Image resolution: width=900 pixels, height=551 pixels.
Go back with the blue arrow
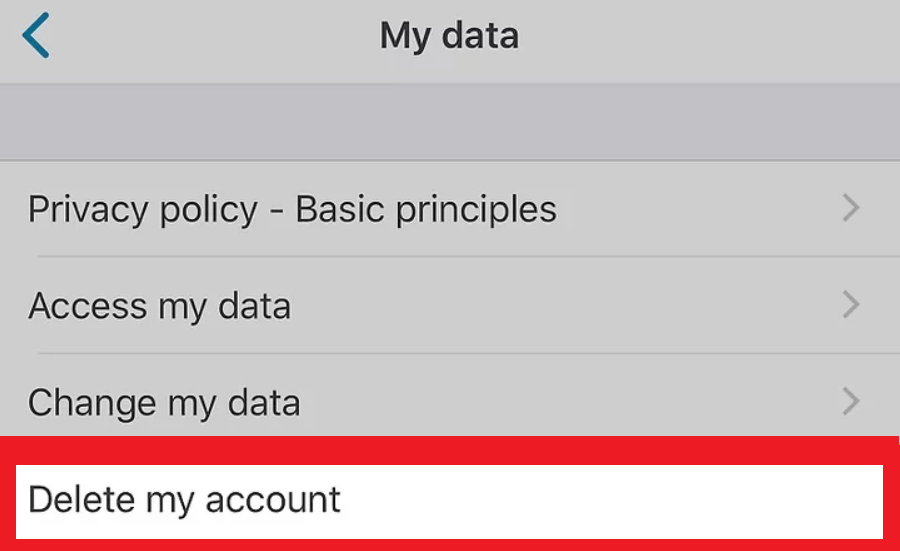pyautogui.click(x=36, y=37)
